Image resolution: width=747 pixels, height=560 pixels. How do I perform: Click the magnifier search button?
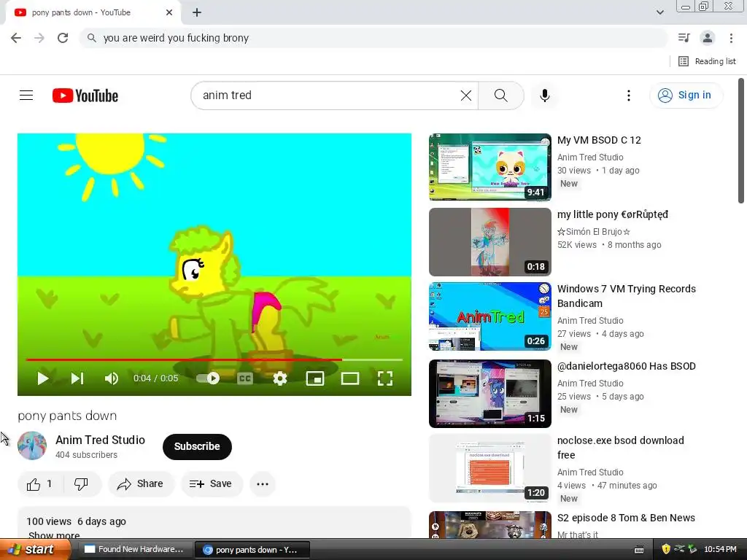(x=500, y=96)
